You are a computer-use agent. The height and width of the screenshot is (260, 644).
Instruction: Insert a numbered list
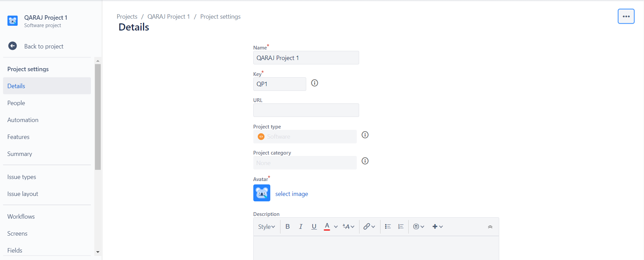401,226
